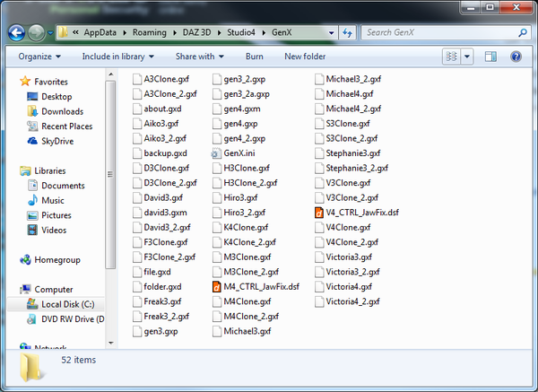Select the backup.gxd file icon

(137, 153)
